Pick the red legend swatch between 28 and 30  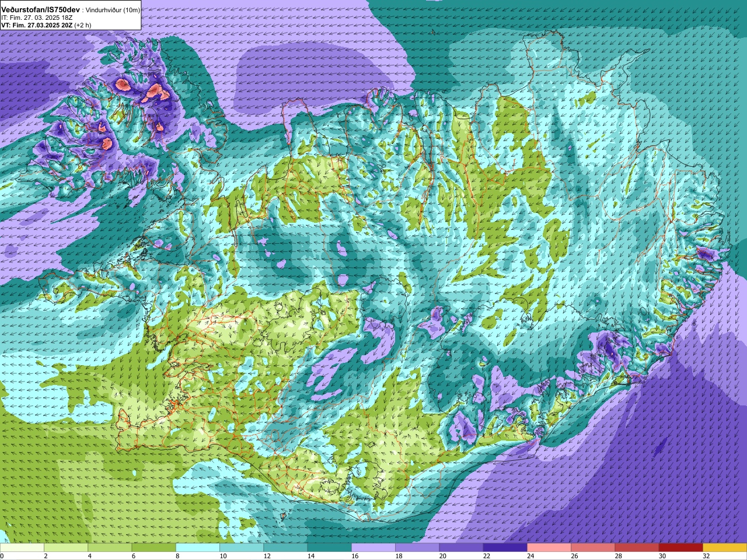(637, 548)
